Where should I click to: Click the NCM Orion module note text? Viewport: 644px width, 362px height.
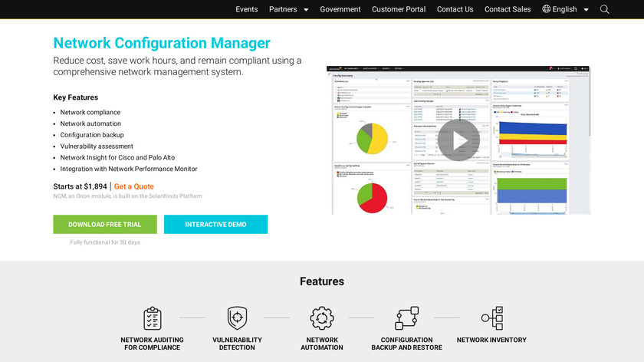click(x=127, y=196)
